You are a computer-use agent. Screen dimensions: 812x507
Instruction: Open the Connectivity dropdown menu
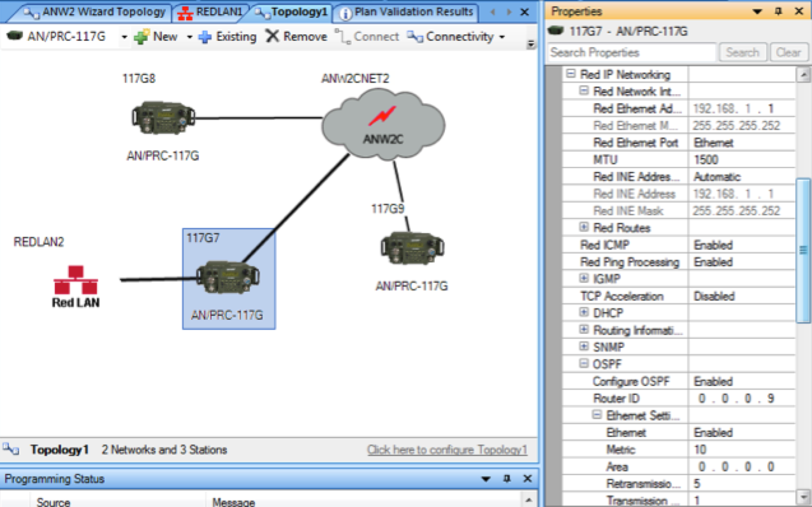456,37
